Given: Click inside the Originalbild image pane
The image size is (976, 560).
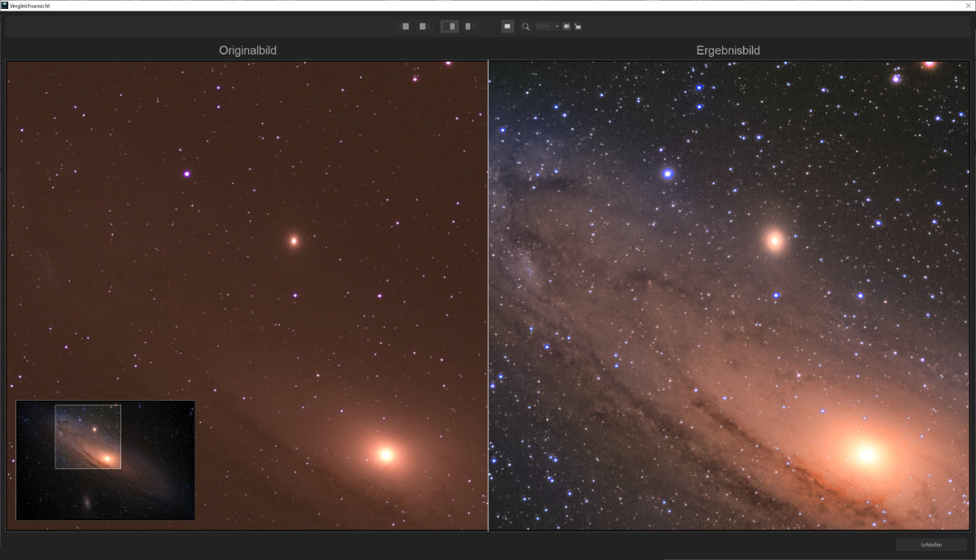Looking at the screenshot, I should tap(246, 296).
